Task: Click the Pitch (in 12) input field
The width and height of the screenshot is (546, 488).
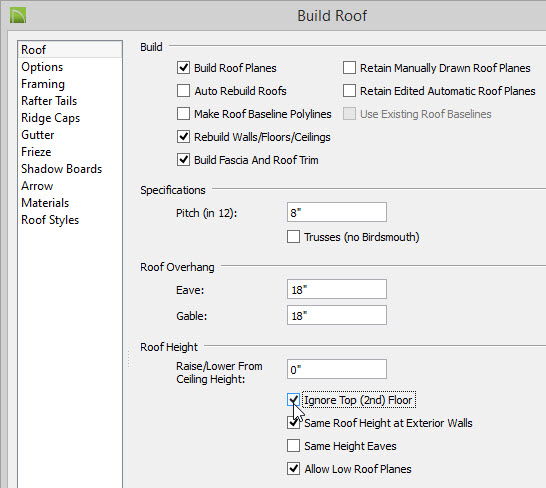Action: [x=337, y=212]
